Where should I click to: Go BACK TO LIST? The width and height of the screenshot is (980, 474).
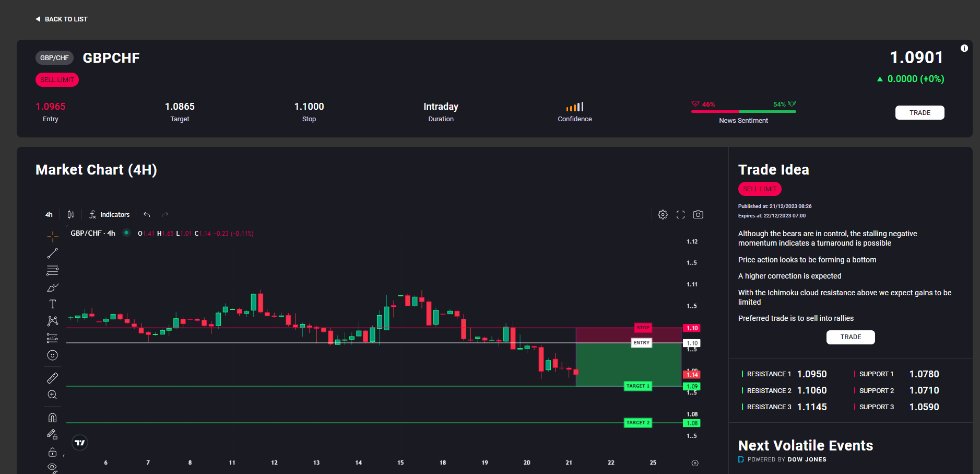click(62, 19)
